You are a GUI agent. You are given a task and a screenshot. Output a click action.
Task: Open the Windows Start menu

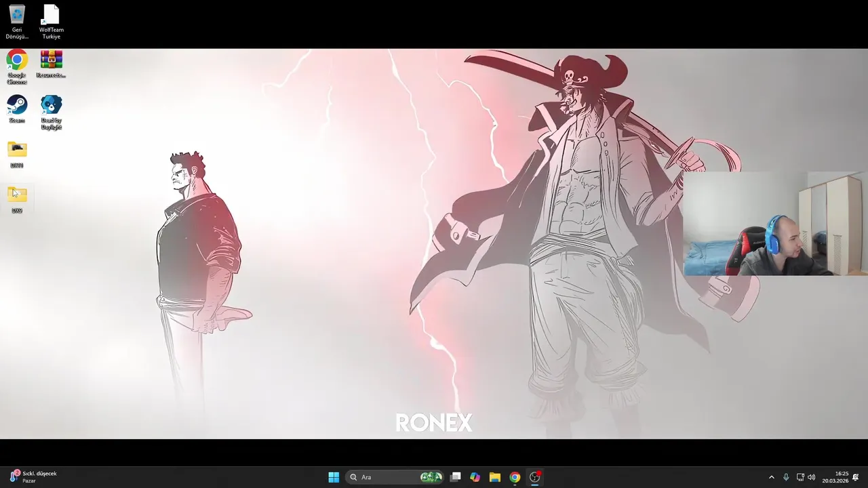click(x=334, y=477)
